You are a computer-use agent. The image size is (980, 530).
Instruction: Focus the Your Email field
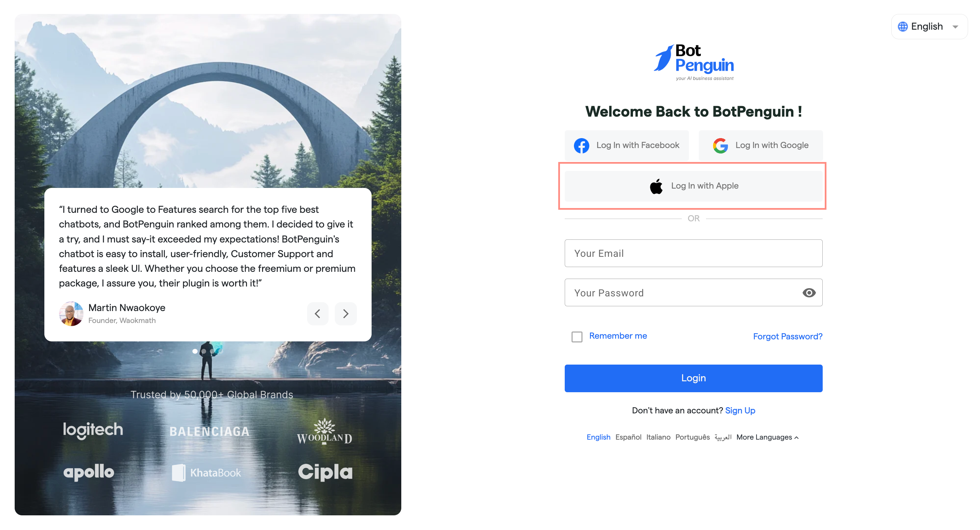693,253
